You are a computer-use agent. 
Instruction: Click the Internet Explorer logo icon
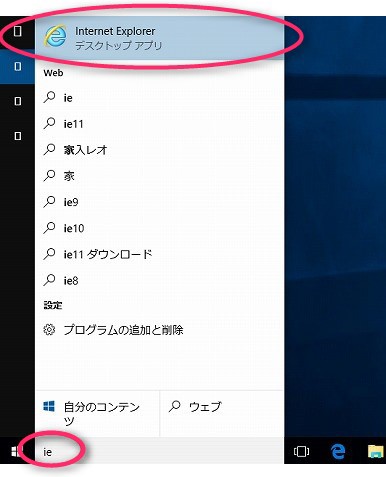click(55, 36)
